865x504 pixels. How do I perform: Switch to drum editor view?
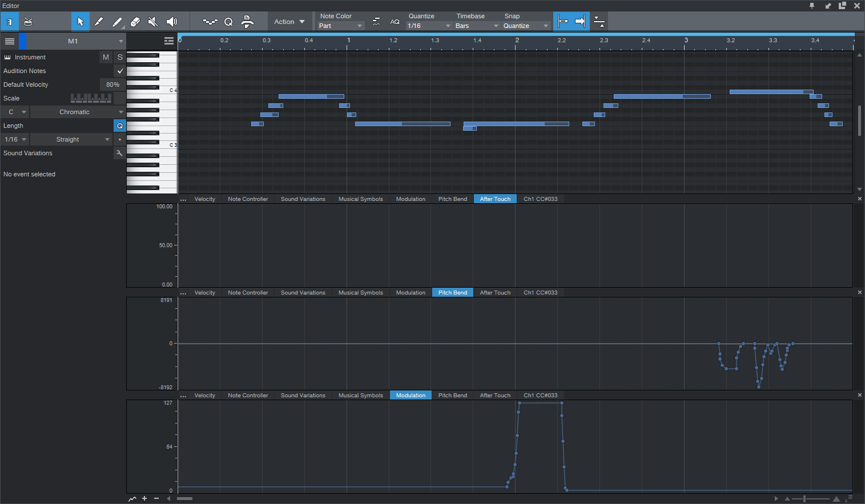(28, 22)
